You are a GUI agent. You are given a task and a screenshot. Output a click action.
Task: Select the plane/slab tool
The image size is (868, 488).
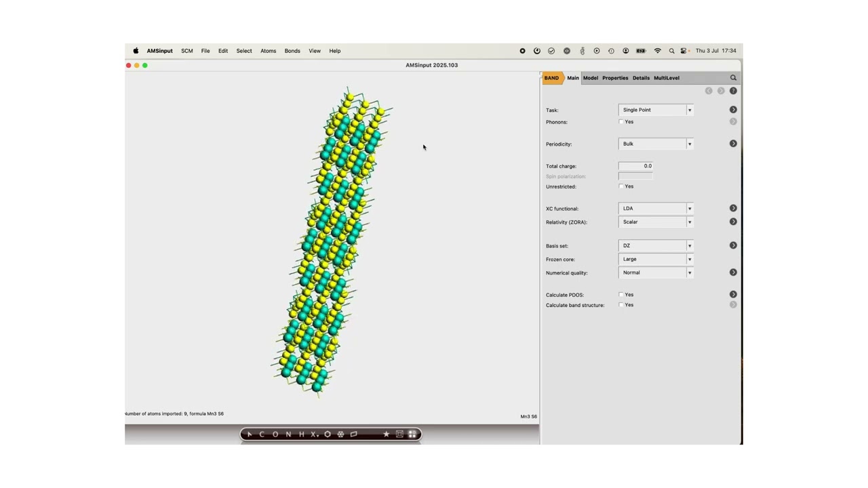(353, 434)
